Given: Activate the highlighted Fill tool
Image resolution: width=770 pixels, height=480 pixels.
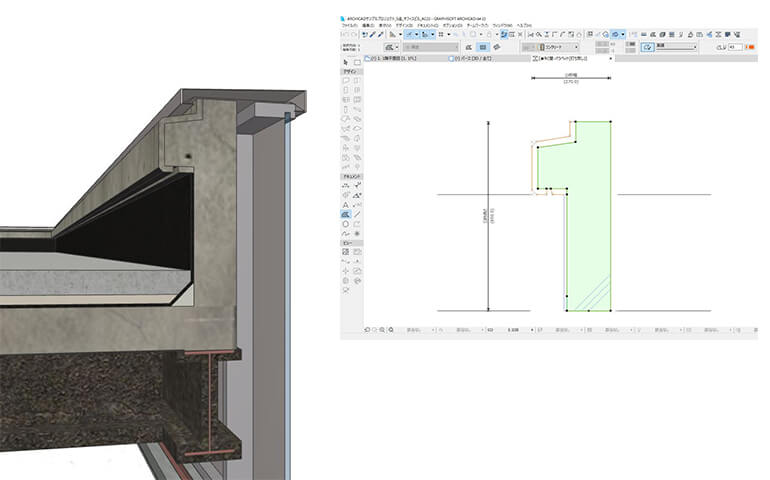Looking at the screenshot, I should click(346, 214).
